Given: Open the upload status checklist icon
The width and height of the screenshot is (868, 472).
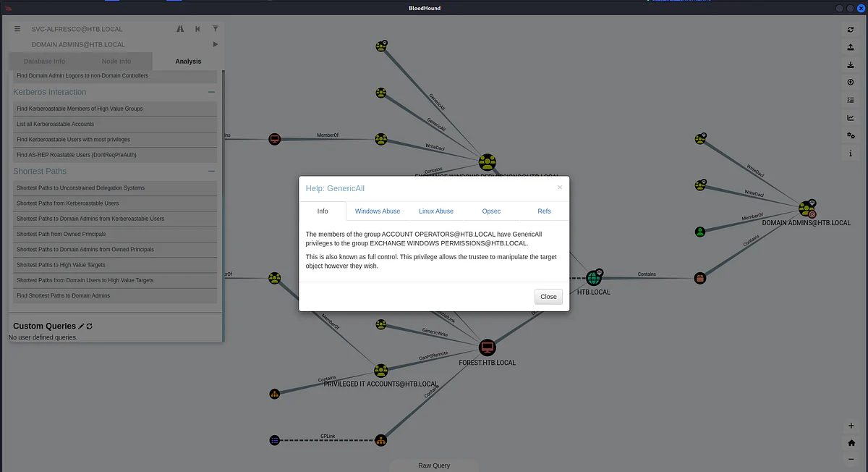Looking at the screenshot, I should (x=851, y=100).
